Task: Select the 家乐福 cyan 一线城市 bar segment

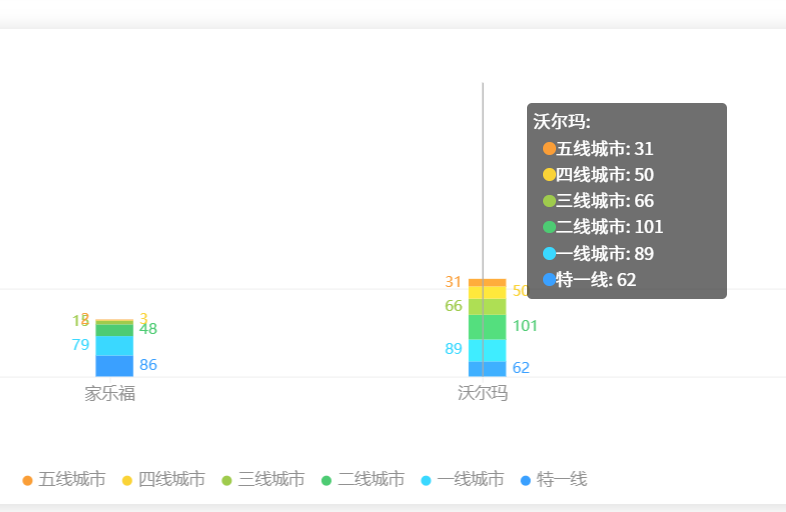Action: (x=114, y=346)
